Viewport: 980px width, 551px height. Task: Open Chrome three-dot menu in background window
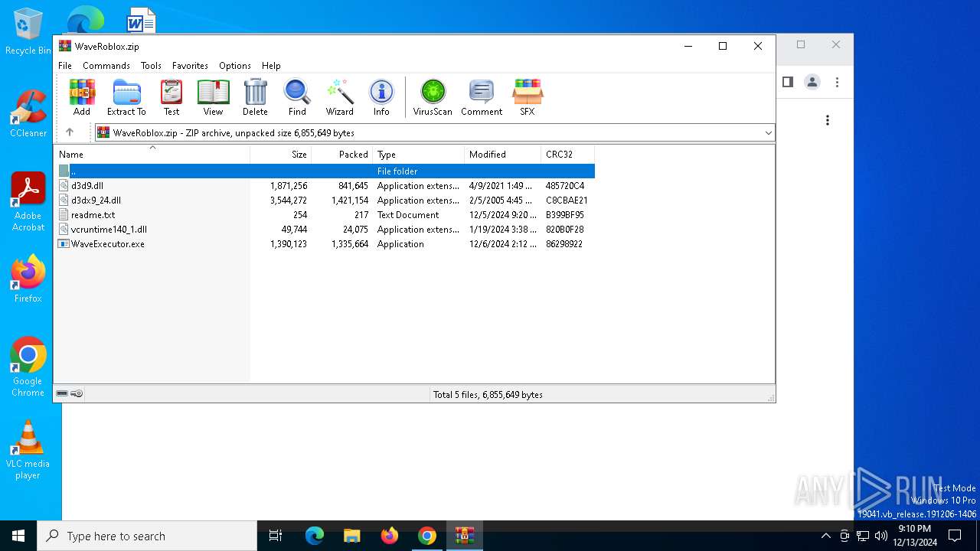(x=837, y=82)
